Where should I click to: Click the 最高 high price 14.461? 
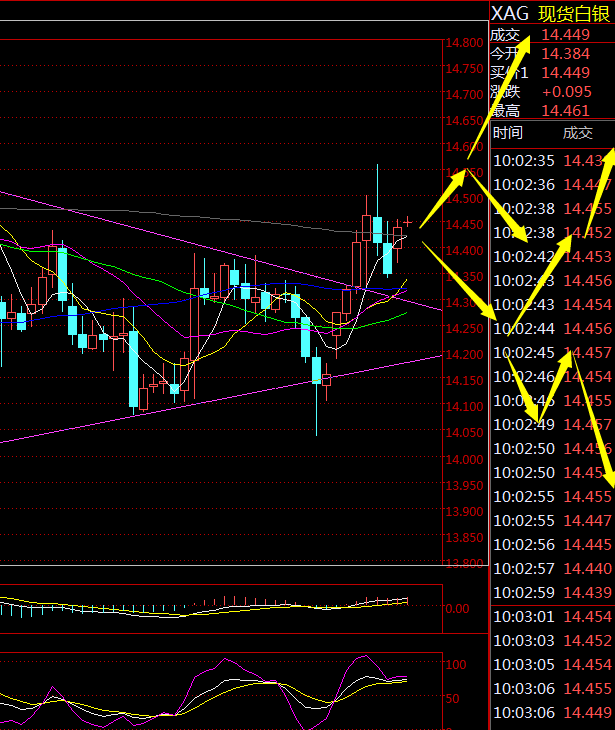pos(566,111)
